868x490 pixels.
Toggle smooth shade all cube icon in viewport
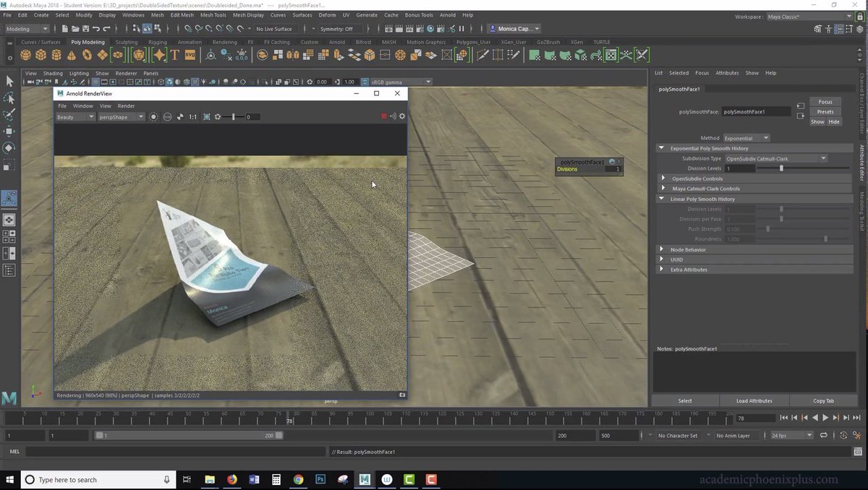point(169,82)
